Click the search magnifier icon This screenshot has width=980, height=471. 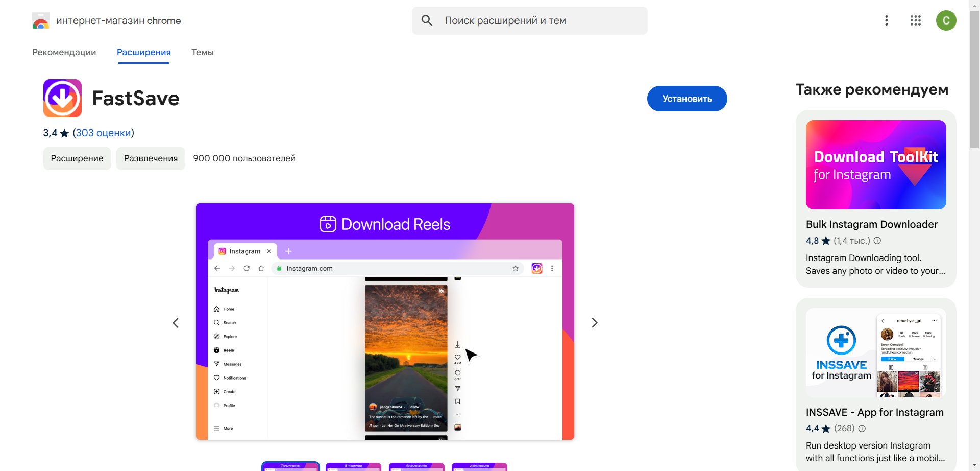pyautogui.click(x=427, y=20)
